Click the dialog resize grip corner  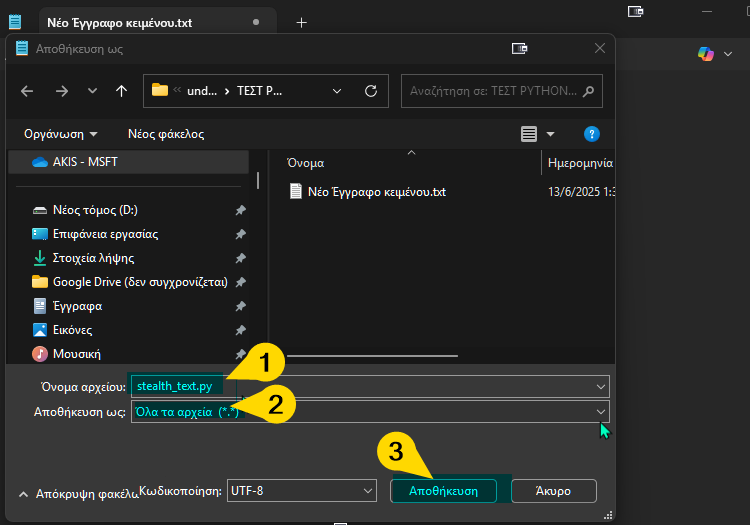coord(608,515)
